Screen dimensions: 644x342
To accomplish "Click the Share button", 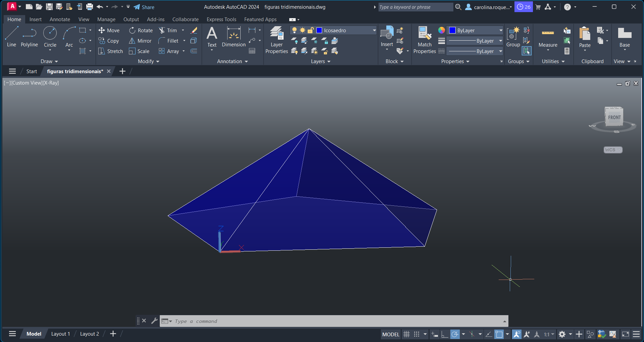I will pos(144,7).
